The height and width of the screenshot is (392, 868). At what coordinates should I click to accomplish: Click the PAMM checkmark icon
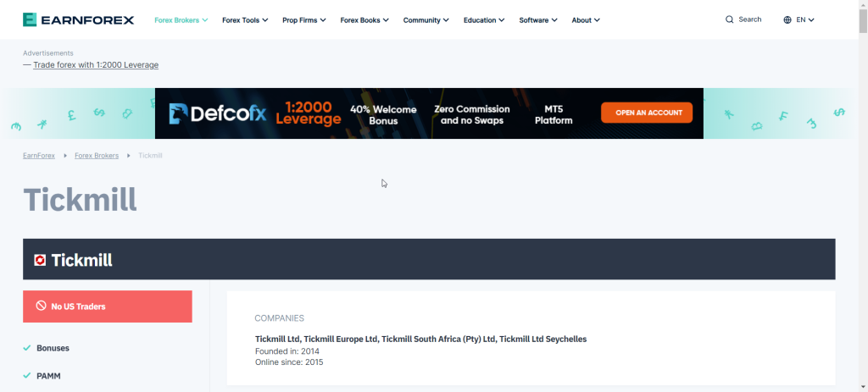tap(26, 376)
